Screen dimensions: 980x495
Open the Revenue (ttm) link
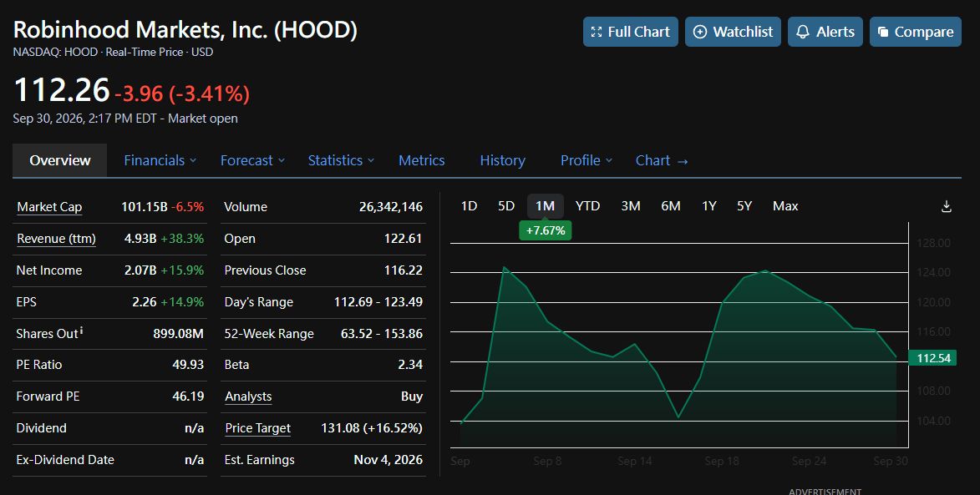tap(56, 239)
